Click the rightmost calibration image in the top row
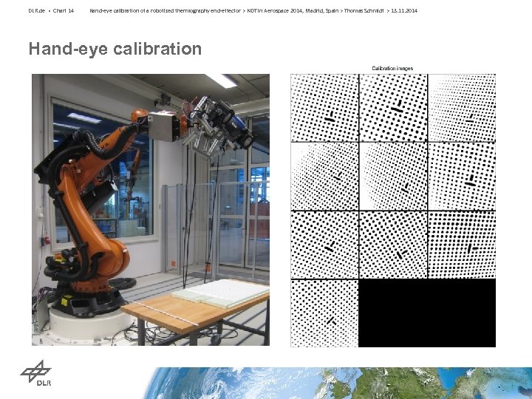This screenshot has height=399, width=532. pos(462,108)
